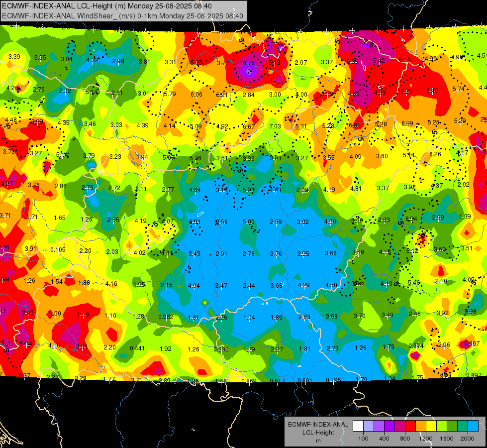
Task: Click the wind shear value 2.58
Action: click(221, 222)
